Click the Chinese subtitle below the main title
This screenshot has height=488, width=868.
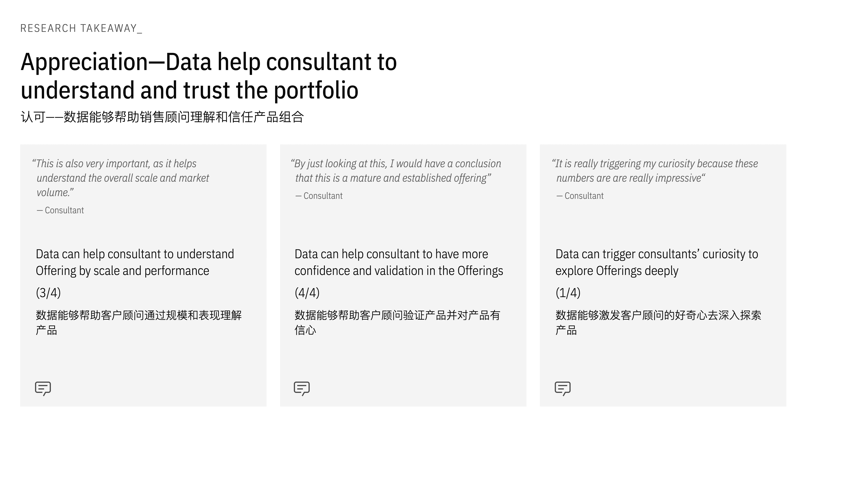pos(162,117)
